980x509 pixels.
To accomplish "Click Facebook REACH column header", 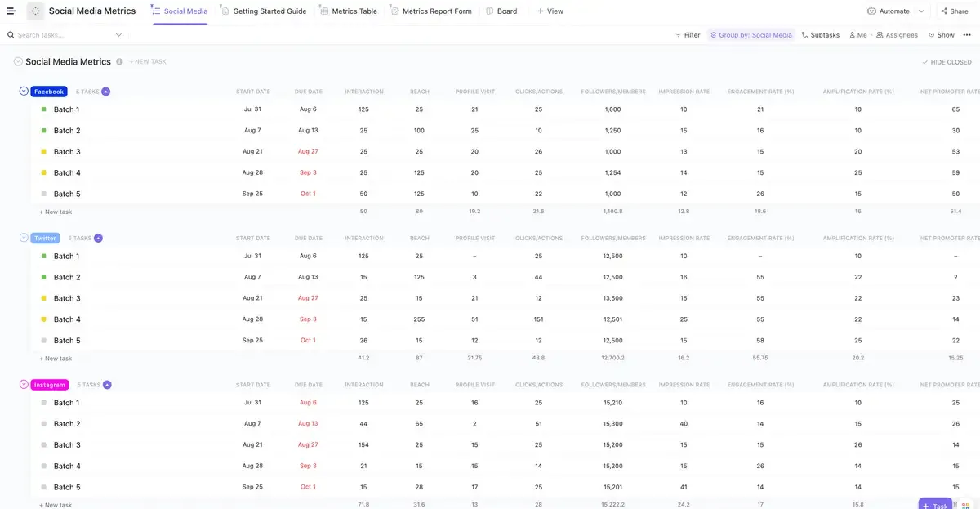I will [419, 92].
